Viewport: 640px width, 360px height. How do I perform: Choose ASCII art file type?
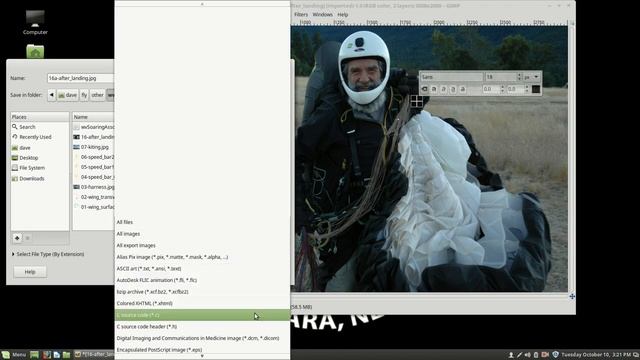[x=202, y=269]
